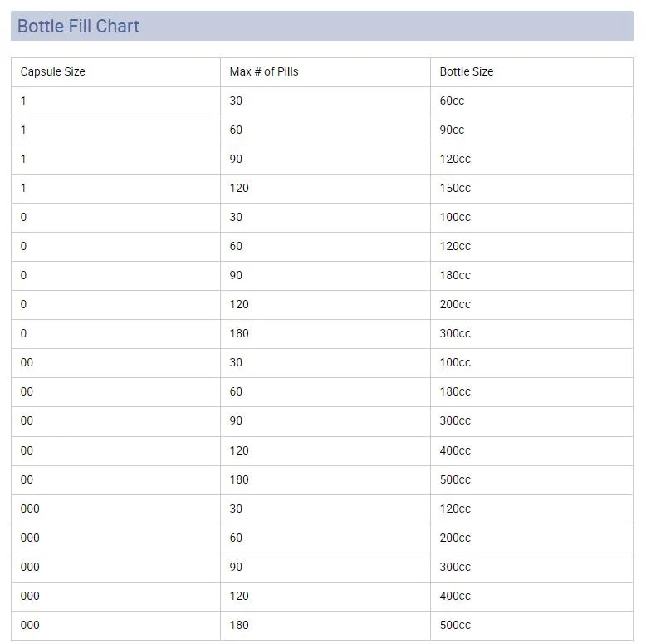646x644 pixels.
Task: Select 500cc cell for capsule size 00
Action: pyautogui.click(x=455, y=479)
